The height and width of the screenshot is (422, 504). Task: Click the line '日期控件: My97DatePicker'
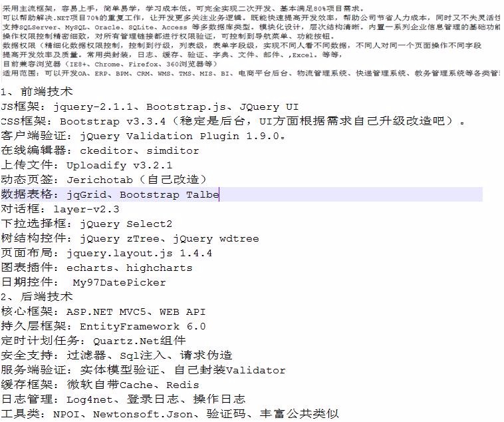point(83,282)
